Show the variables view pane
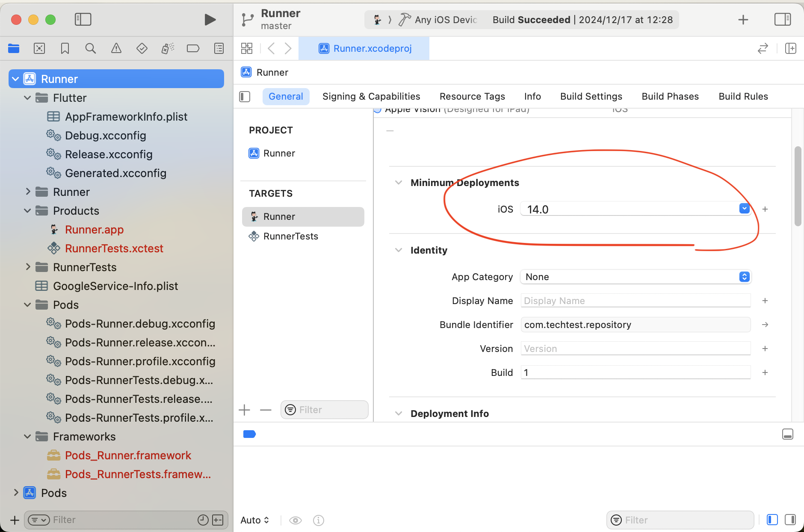The width and height of the screenshot is (804, 532). [x=772, y=520]
